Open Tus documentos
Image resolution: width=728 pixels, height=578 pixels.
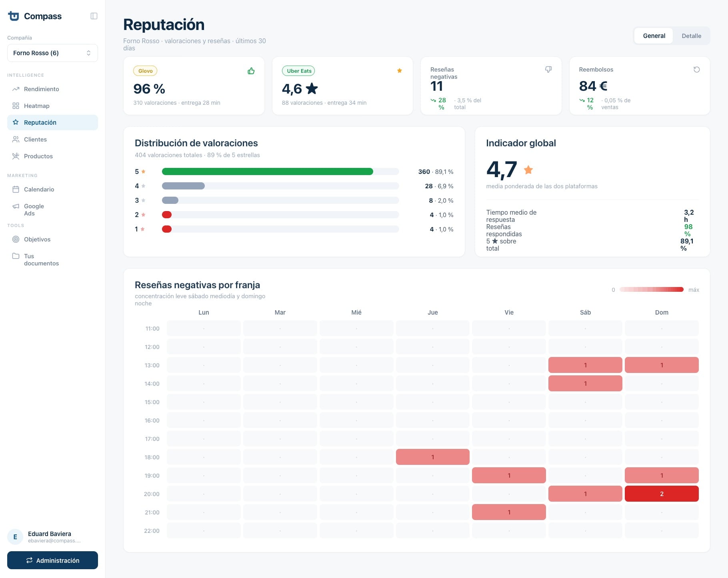(52, 260)
